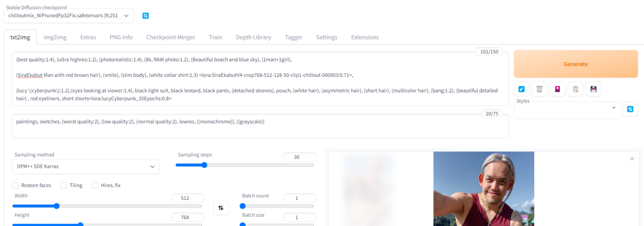Screen dimensions: 644x226
Task: Show extra networks with pink card icon
Action: [558, 89]
